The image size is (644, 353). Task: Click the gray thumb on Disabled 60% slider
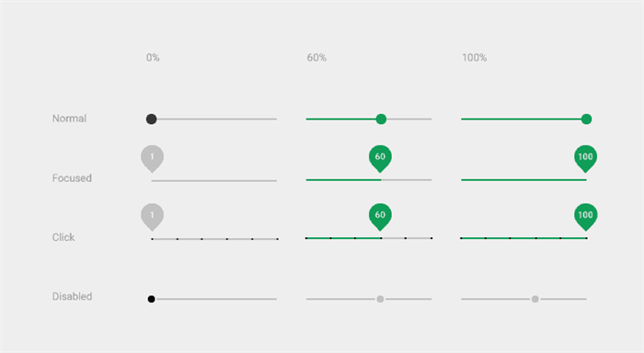click(x=380, y=299)
